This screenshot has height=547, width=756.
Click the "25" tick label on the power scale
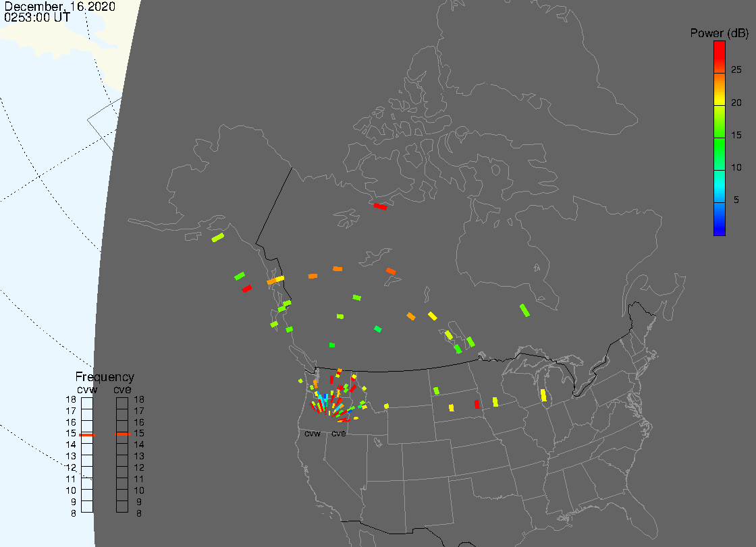coord(736,70)
